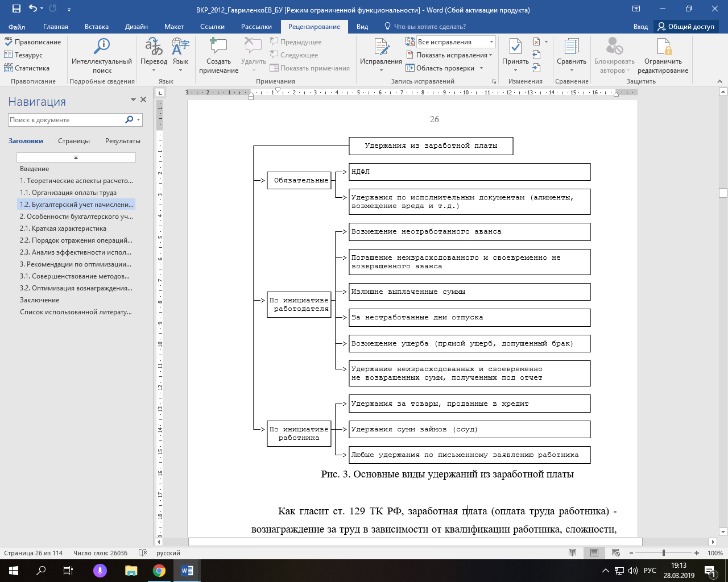
Task: Switch to the Mailings (Рассылки) tab
Action: point(257,27)
